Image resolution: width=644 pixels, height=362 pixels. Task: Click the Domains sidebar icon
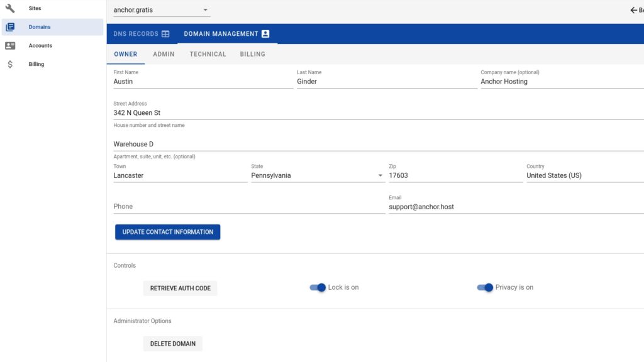tap(10, 27)
